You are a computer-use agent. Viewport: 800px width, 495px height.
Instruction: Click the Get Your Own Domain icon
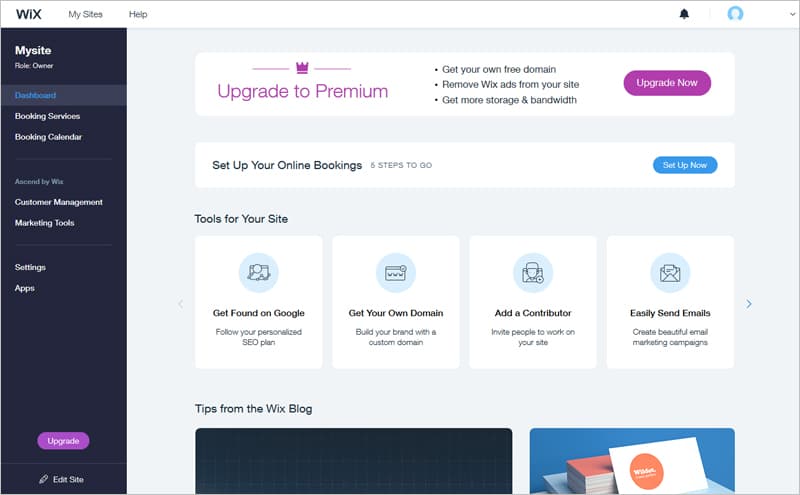tap(396, 273)
